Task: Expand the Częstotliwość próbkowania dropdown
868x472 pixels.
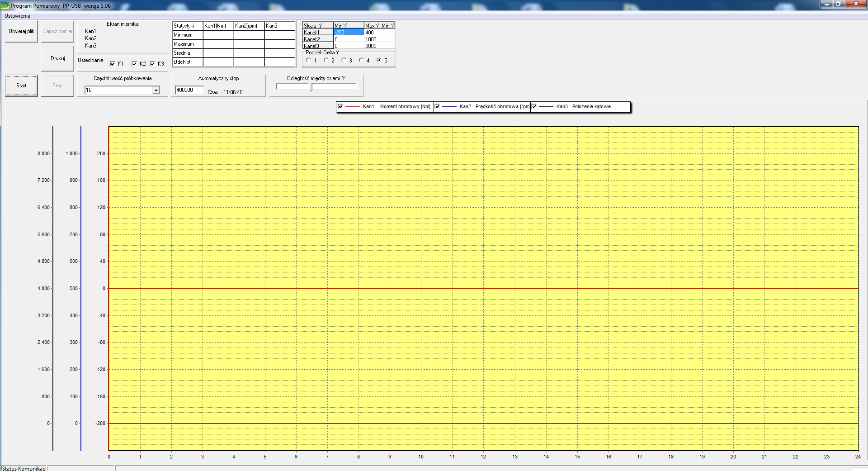Action: click(x=156, y=90)
